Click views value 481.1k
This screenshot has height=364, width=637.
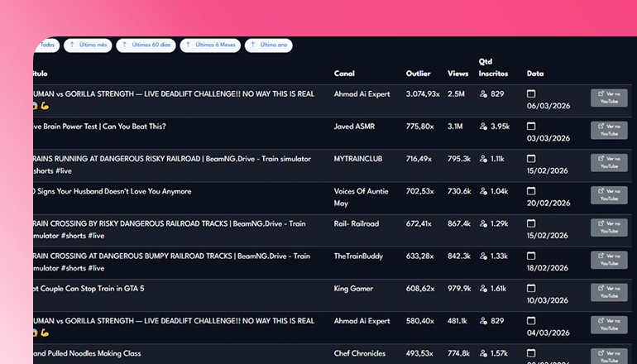457,321
